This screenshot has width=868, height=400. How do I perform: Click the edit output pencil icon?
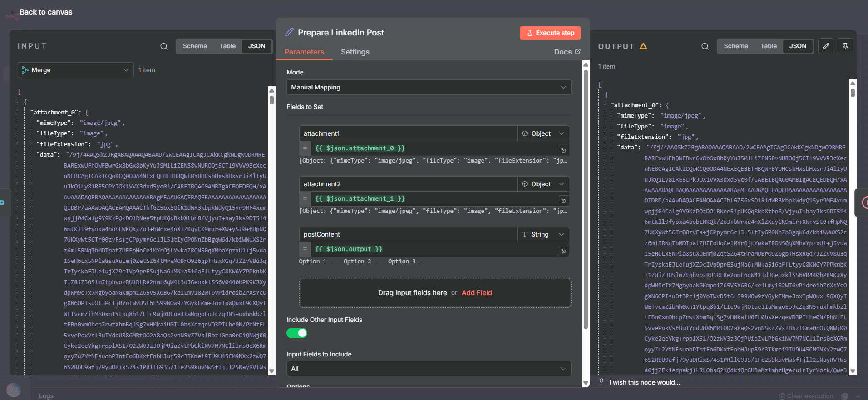coord(826,46)
